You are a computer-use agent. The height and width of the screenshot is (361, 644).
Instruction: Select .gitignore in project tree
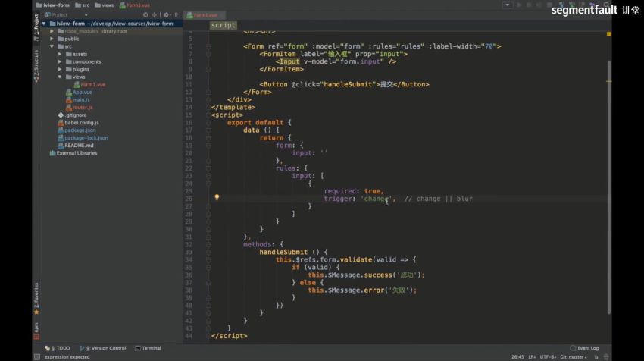[72, 115]
